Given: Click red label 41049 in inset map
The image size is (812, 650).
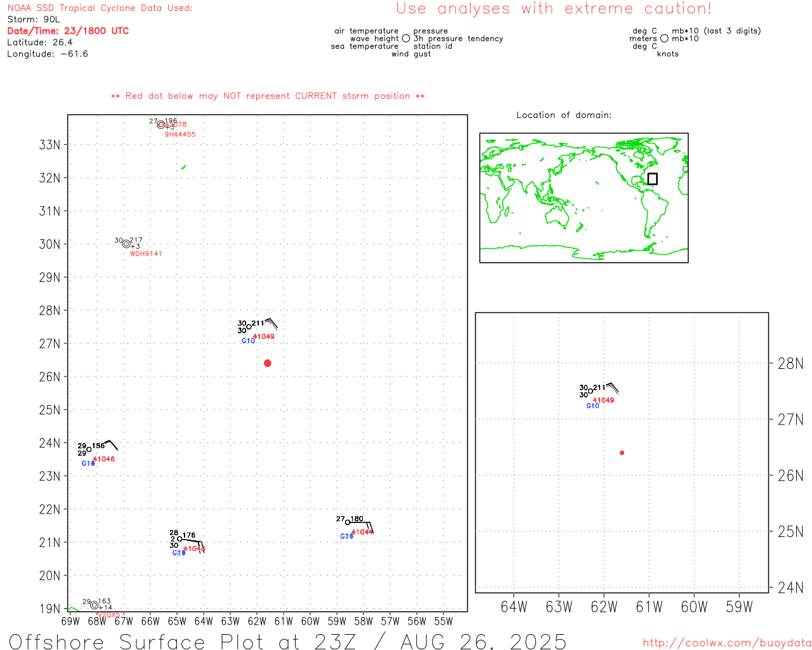Looking at the screenshot, I should (603, 401).
